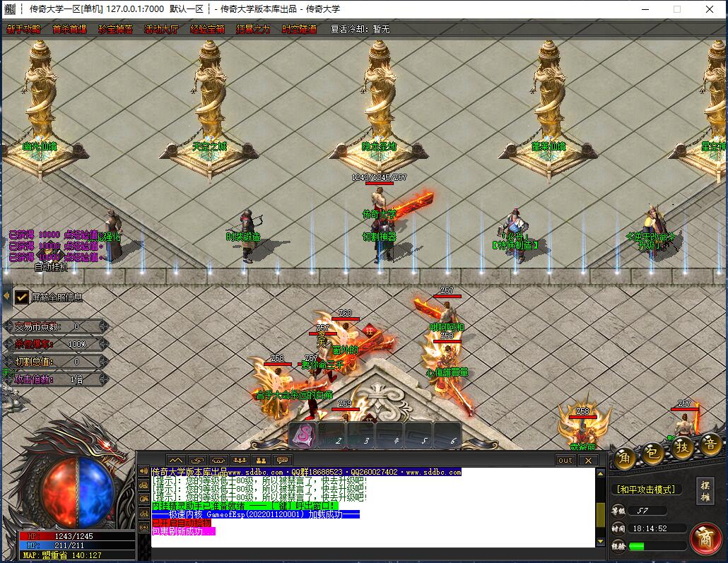
Task: Collapse the left info panel arrow
Action: click(6, 296)
